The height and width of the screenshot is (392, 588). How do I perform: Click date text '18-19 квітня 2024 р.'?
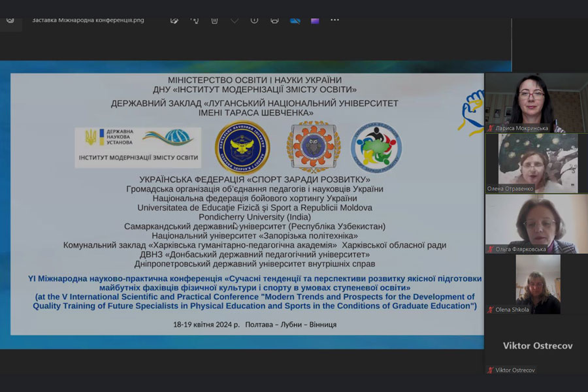(206, 325)
